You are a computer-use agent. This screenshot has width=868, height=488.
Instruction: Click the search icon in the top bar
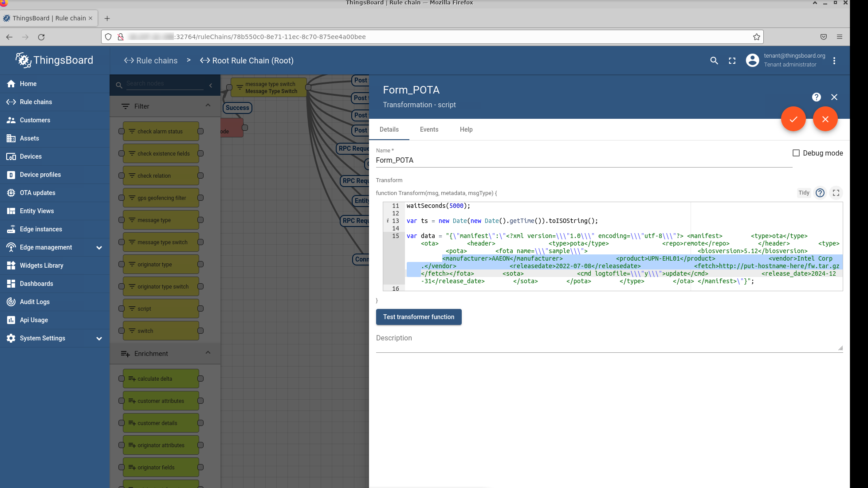tap(714, 61)
